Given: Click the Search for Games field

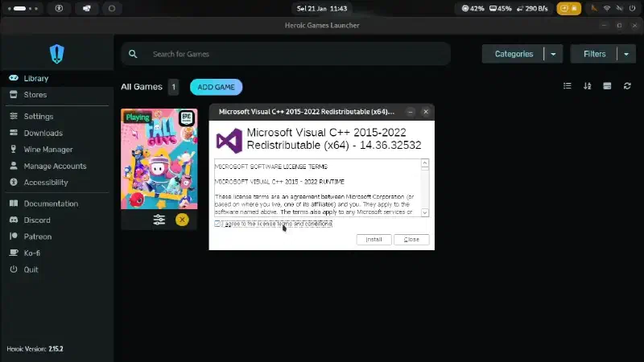Looking at the screenshot, I should [x=286, y=54].
